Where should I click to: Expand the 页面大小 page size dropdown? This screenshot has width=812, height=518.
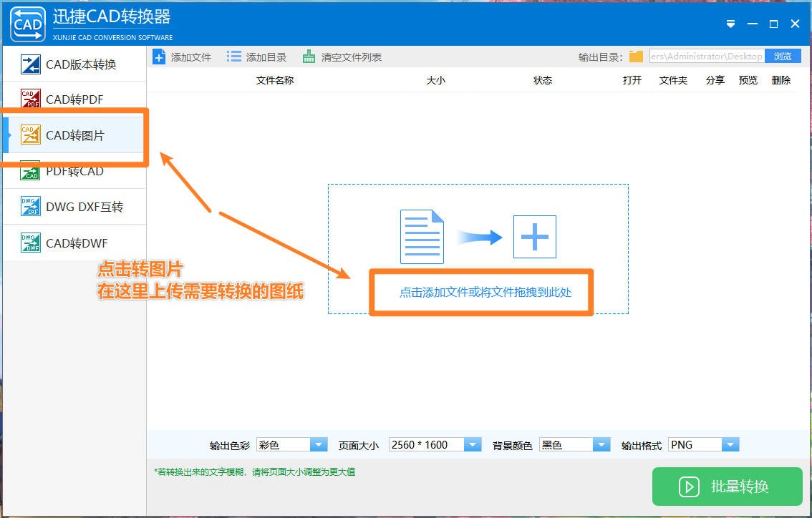[x=472, y=444]
